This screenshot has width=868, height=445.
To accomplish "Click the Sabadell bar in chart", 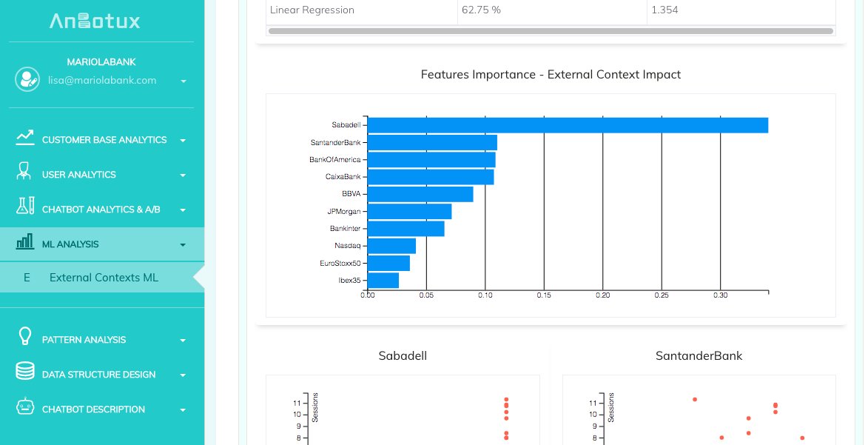I will (x=568, y=125).
